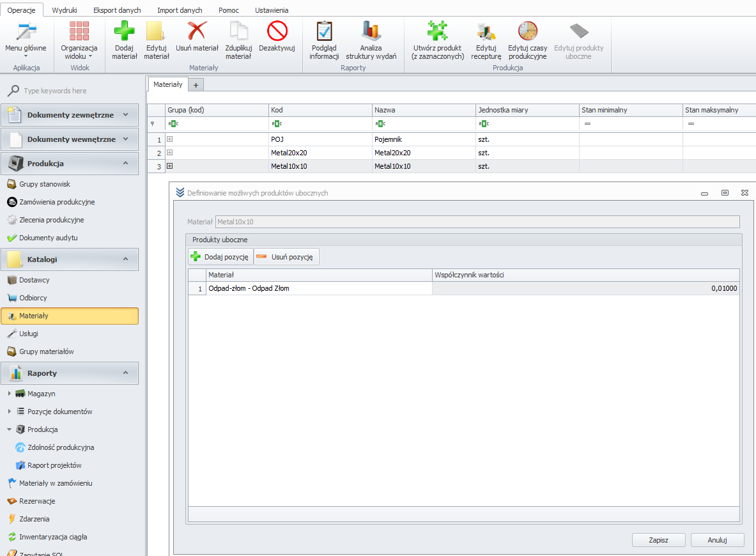
Task: Open Analiza struktury wydań chart icon
Action: [x=371, y=31]
